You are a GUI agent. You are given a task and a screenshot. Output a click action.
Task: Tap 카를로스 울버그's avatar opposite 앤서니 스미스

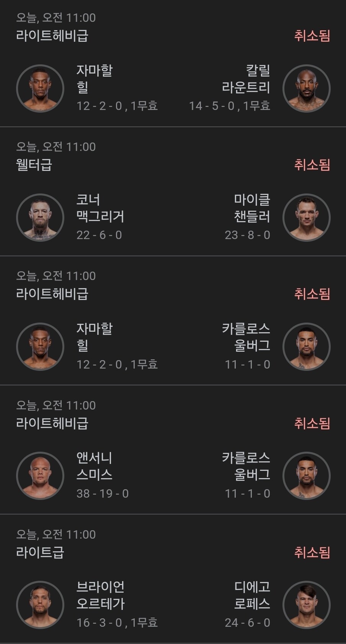click(x=306, y=476)
